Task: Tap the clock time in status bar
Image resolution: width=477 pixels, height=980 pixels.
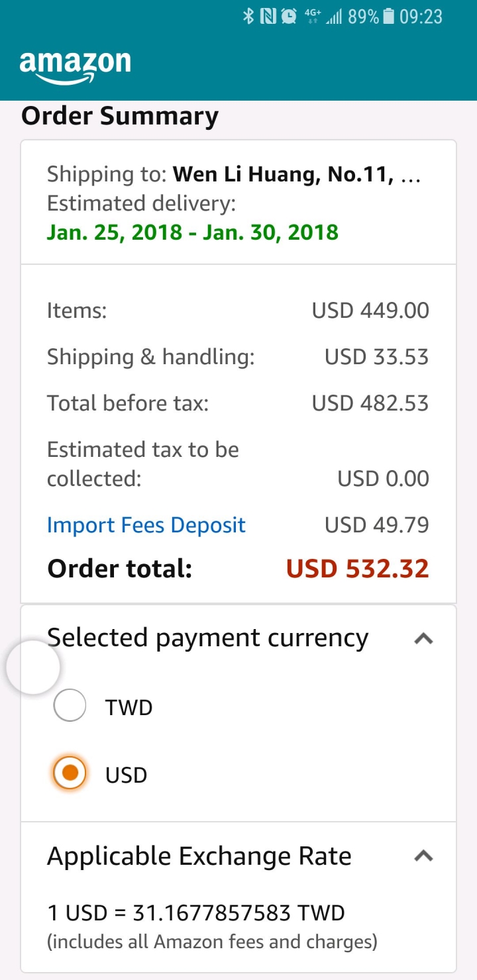Action: pyautogui.click(x=421, y=17)
